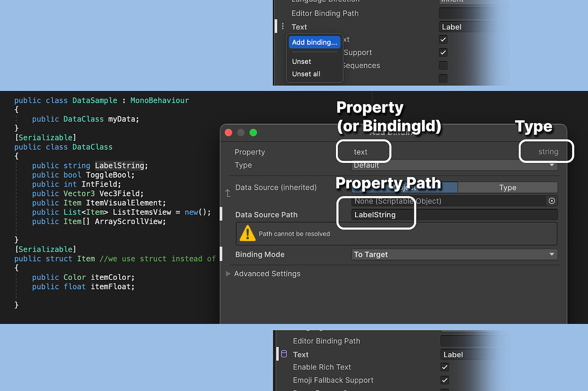
Task: Disable Enable Rich Text
Action: pos(445,367)
